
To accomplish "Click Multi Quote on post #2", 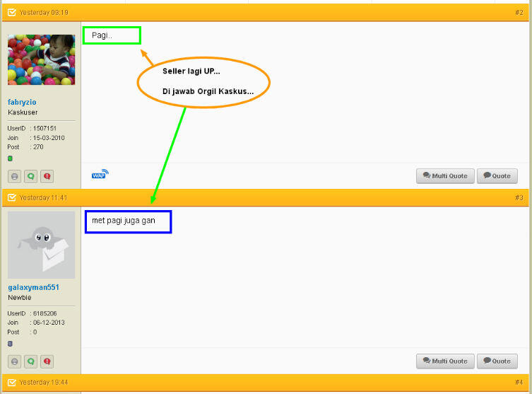I will click(x=445, y=176).
